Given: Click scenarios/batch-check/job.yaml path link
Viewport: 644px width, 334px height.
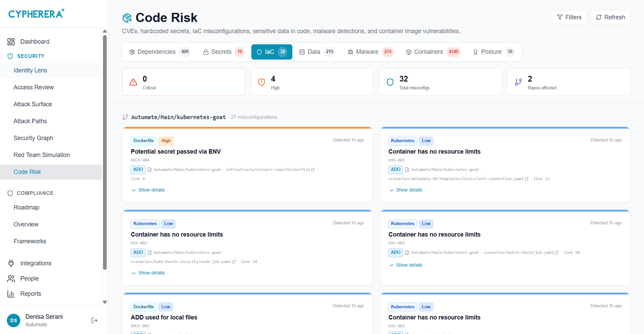Looking at the screenshot, I should [x=518, y=253].
